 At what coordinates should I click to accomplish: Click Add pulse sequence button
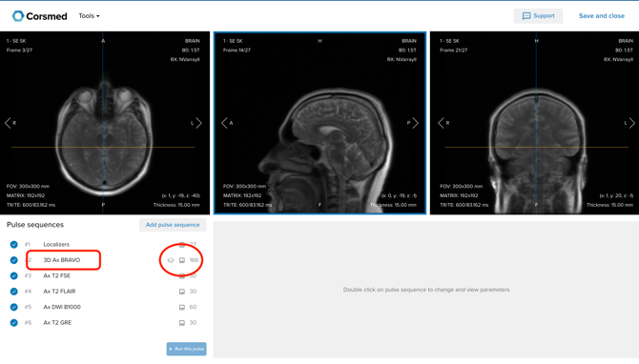pos(173,225)
